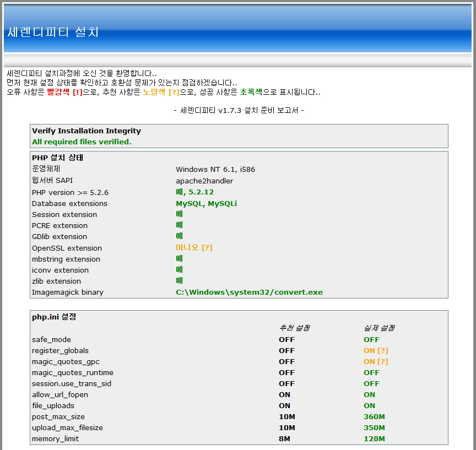Click the actual 'OFF' value for magic_quotes_runtime

[x=371, y=373]
